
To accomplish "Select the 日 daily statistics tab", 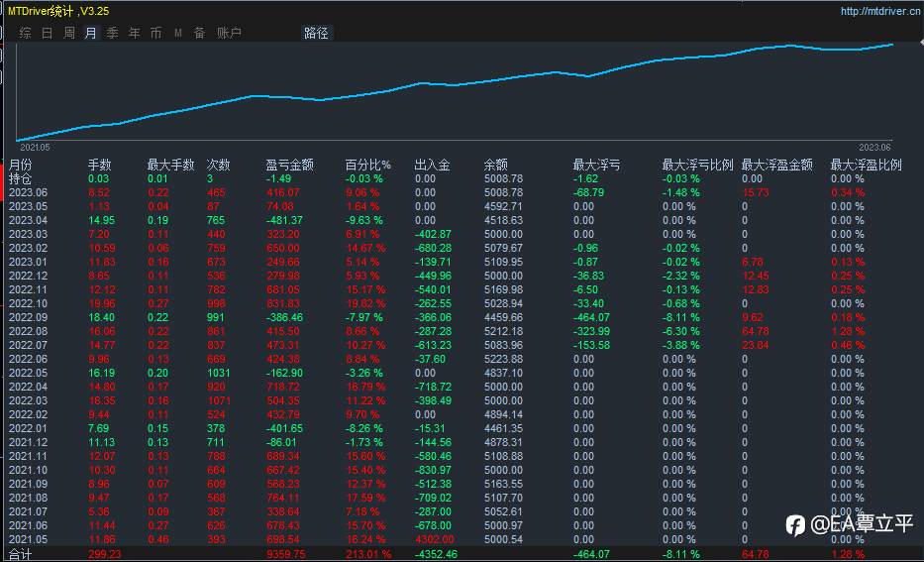I will click(x=48, y=33).
